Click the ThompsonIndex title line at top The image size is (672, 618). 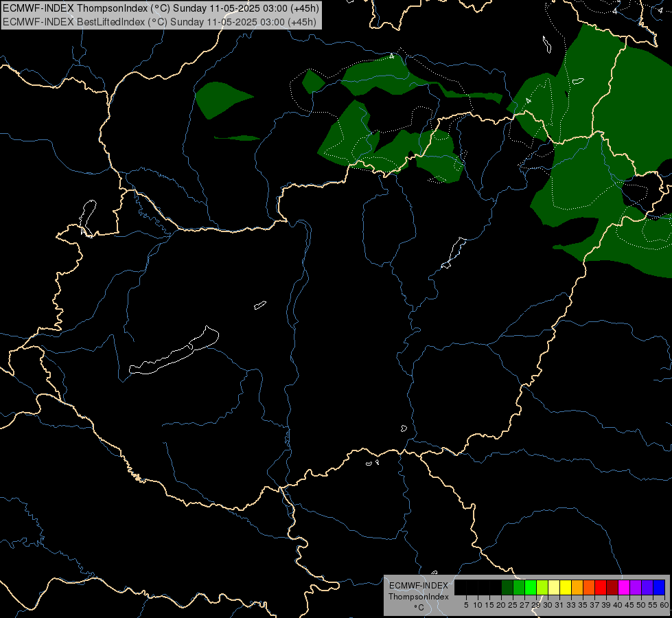click(x=161, y=8)
